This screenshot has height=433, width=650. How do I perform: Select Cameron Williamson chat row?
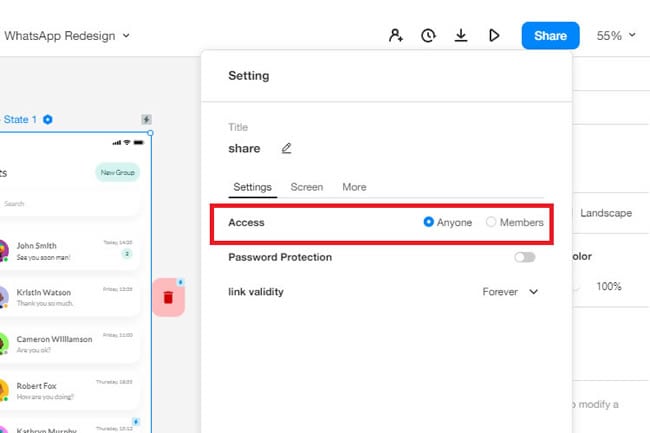pos(68,344)
